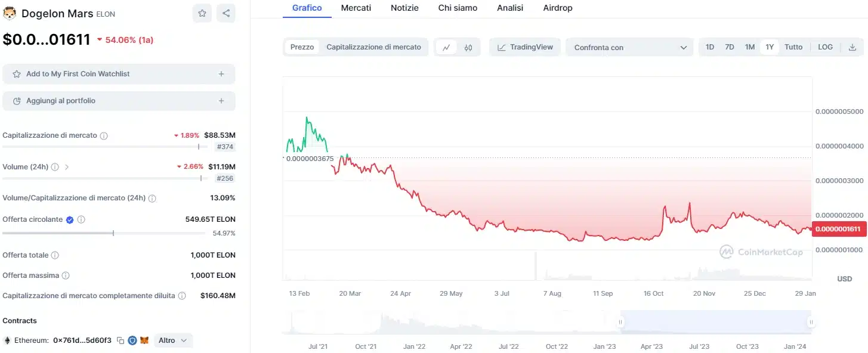Click the $11.19M volume value
Screen dimensions: 868x353
pos(222,167)
